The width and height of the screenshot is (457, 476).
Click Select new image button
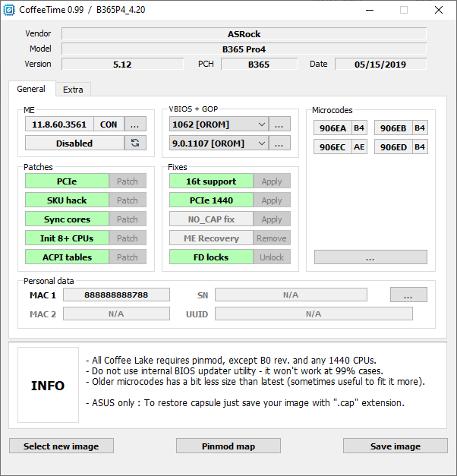(61, 446)
